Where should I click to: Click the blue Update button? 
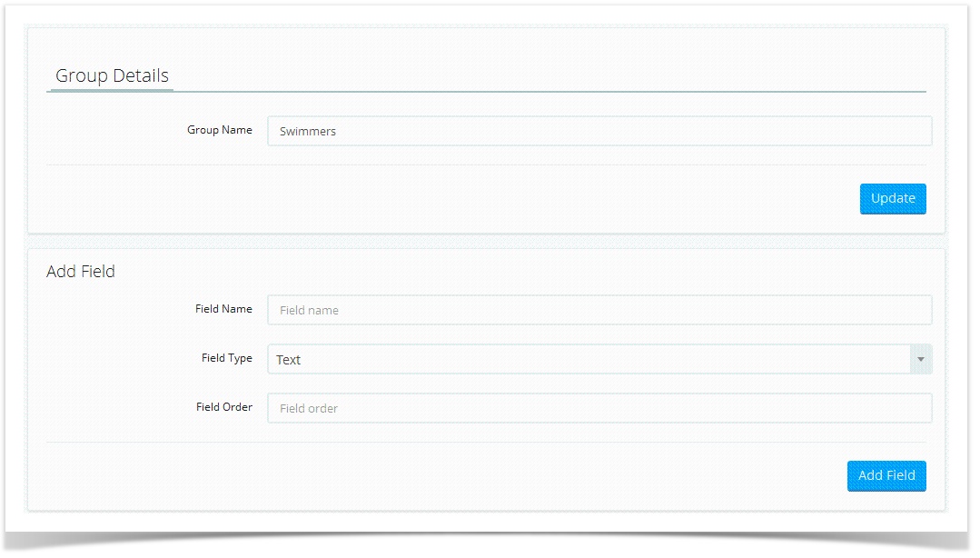pos(893,198)
